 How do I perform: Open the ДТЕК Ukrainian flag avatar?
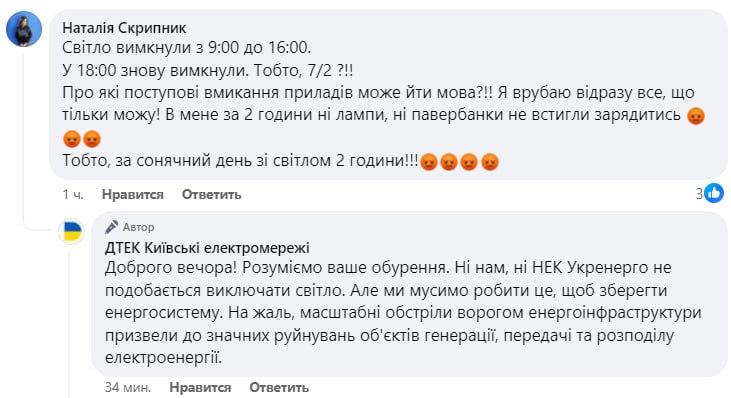click(72, 231)
